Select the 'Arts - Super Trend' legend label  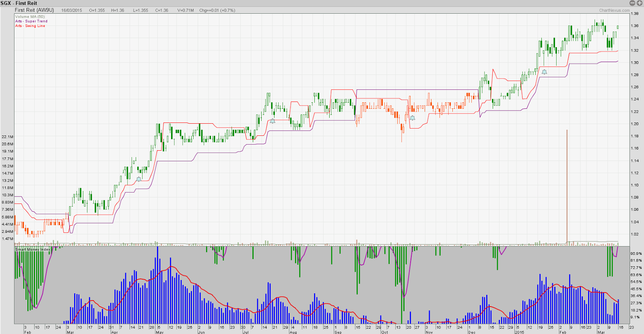tap(31, 21)
